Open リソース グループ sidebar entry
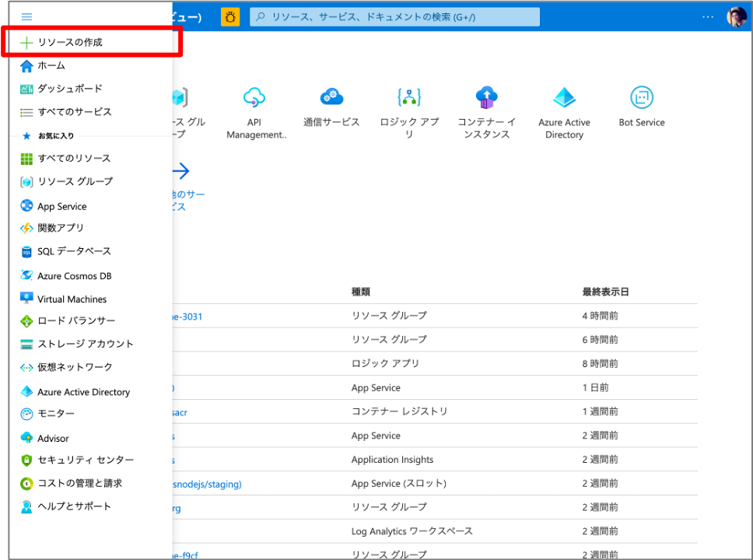753x560 pixels. pyautogui.click(x=75, y=181)
